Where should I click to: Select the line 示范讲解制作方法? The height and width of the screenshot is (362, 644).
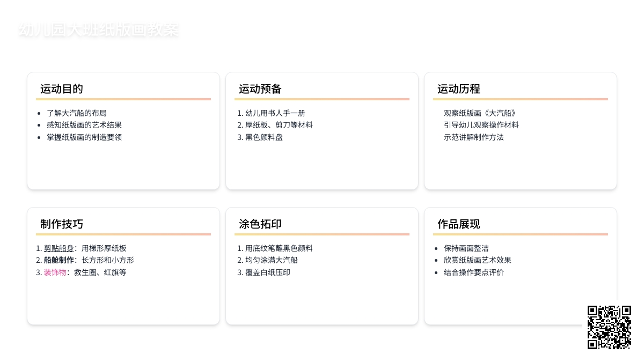[474, 137]
